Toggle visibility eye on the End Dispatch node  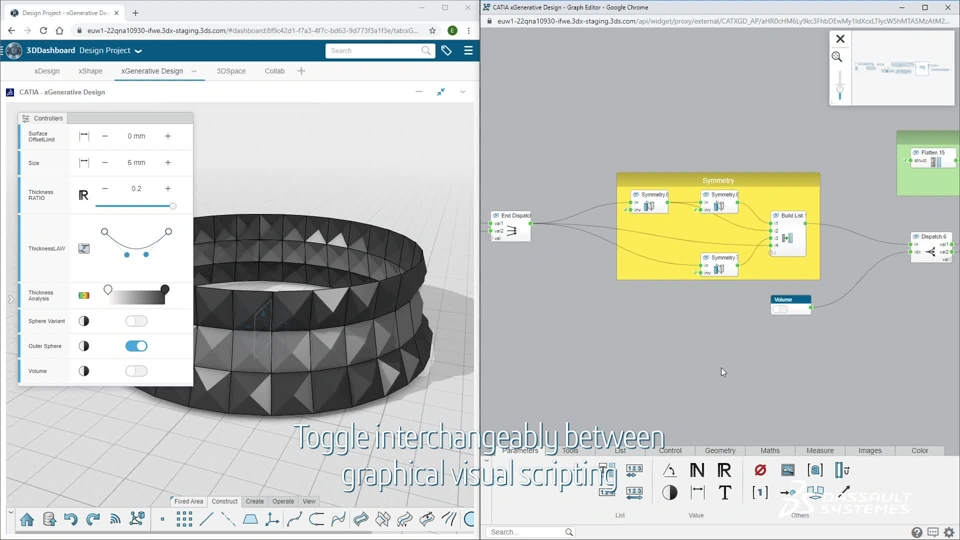(496, 216)
